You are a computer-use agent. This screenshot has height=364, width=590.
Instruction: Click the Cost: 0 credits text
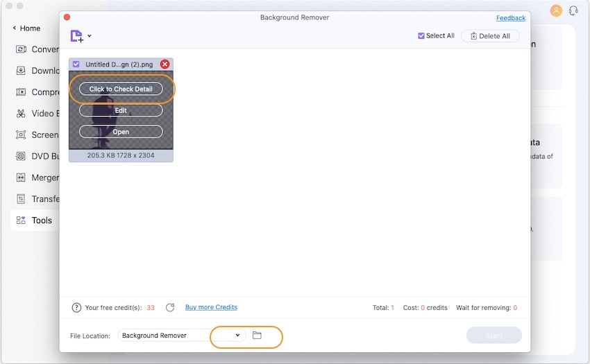point(425,308)
